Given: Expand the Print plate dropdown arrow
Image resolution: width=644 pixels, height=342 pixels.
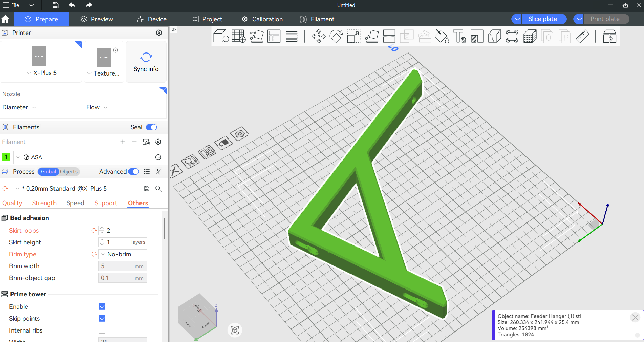Looking at the screenshot, I should point(579,19).
